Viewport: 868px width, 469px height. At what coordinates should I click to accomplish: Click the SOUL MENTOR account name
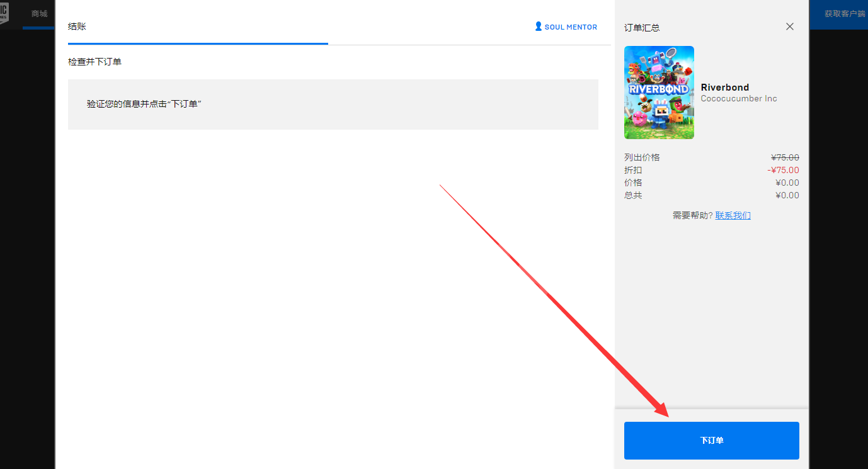coord(571,27)
